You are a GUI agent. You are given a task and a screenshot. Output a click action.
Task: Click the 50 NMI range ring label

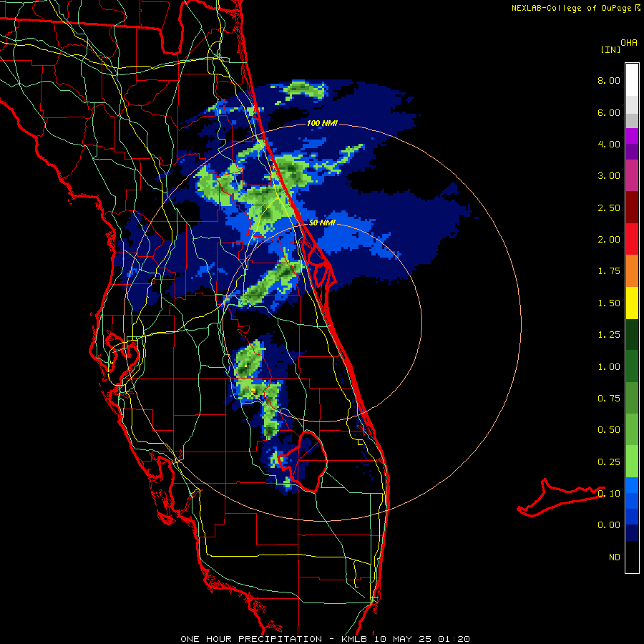(x=322, y=223)
